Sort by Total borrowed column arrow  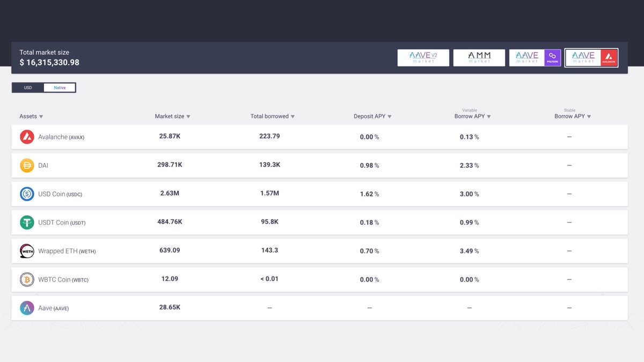coord(292,117)
